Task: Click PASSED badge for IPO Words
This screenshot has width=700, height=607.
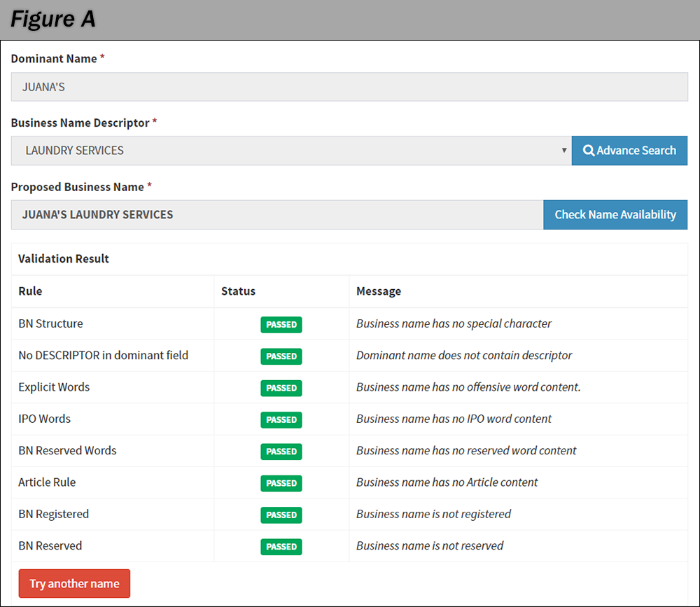Action: tap(281, 420)
